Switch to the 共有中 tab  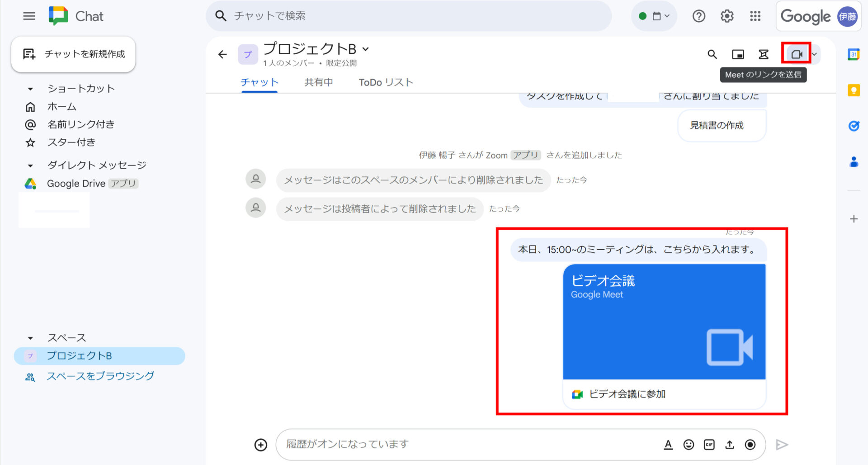(318, 82)
